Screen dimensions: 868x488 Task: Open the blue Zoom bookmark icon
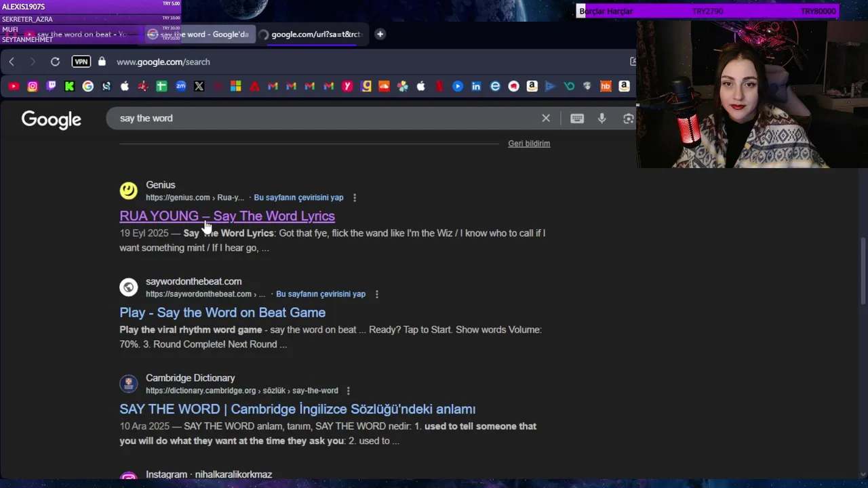pyautogui.click(x=180, y=86)
